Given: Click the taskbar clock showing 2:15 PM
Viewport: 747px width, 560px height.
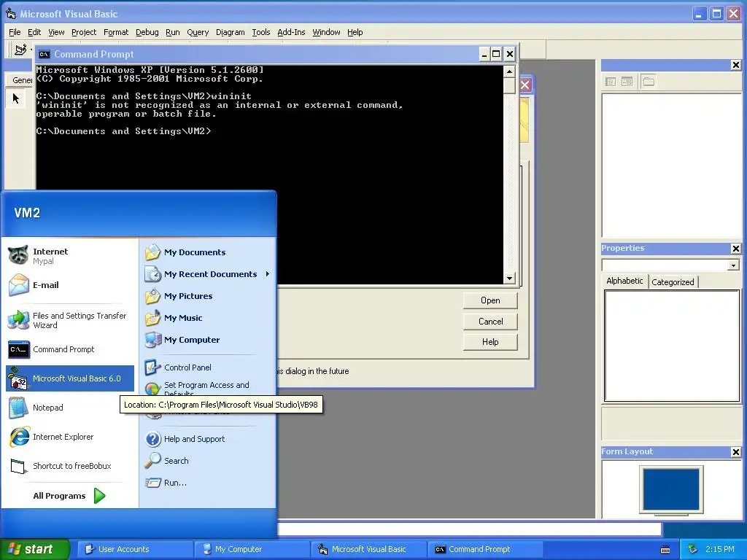Looking at the screenshot, I should [719, 549].
